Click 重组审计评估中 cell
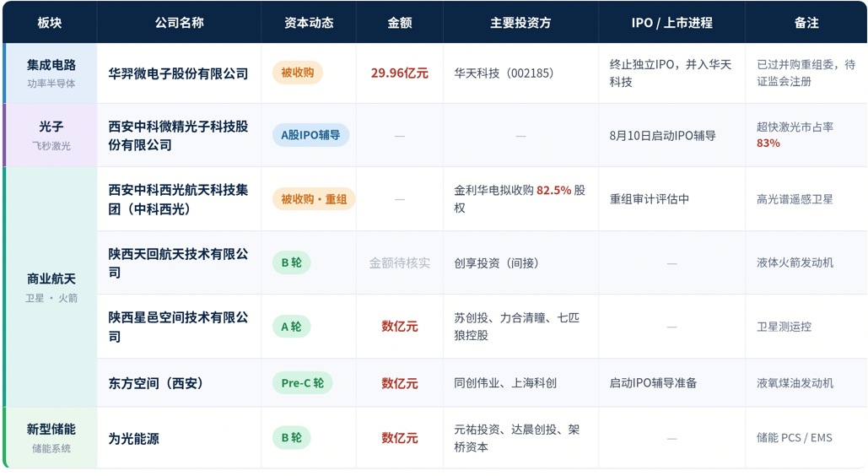 point(650,199)
